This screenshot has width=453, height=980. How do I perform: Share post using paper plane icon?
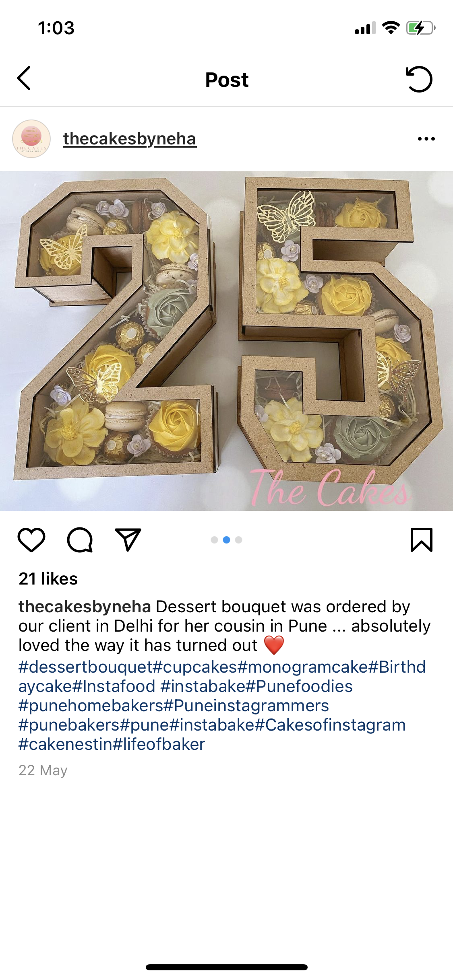[x=128, y=539]
